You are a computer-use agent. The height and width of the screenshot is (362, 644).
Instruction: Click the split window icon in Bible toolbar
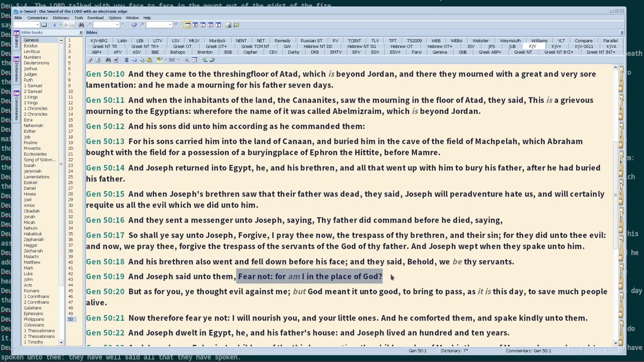194,60
